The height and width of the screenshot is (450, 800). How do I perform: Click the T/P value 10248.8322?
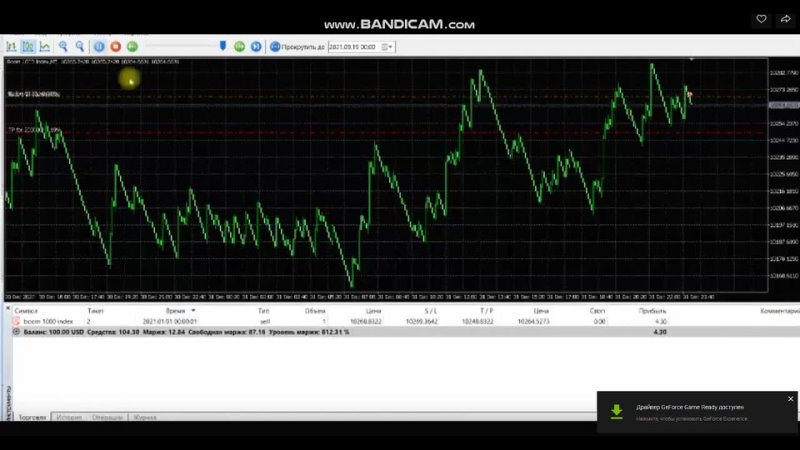tap(478, 321)
